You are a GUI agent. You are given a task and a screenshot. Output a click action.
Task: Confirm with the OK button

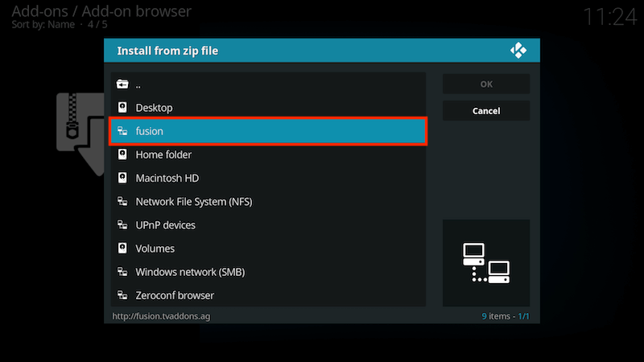pyautogui.click(x=486, y=84)
